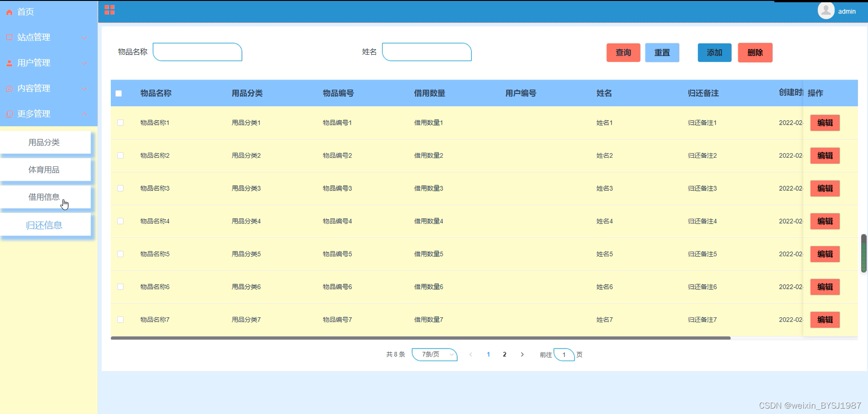The height and width of the screenshot is (414, 868).
Task: Click cell 用品分类3
Action: click(247, 188)
